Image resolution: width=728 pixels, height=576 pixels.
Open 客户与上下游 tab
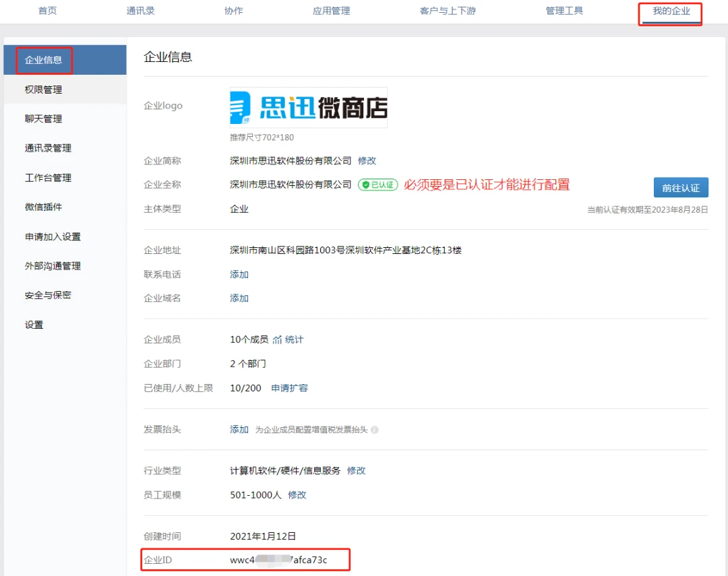coord(448,11)
